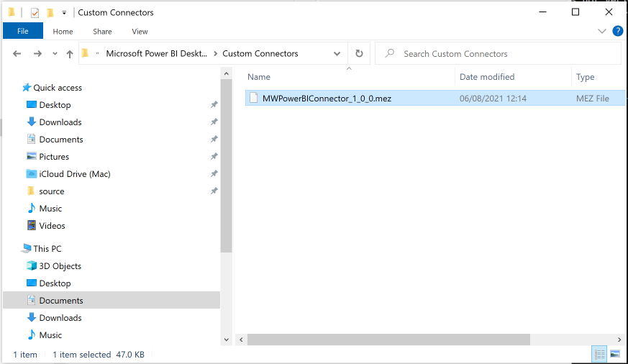
Task: Click the pin icon beside source
Action: (214, 191)
